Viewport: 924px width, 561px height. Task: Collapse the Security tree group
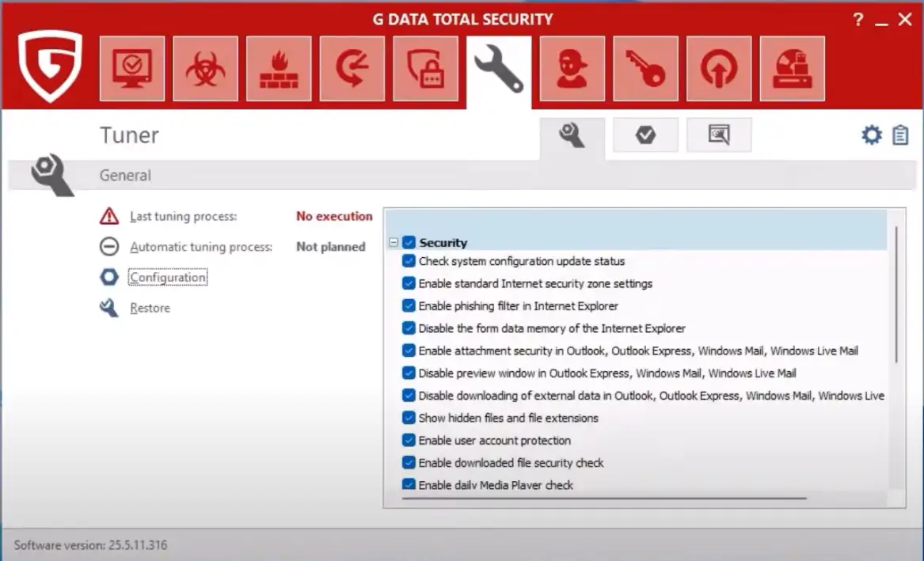394,243
